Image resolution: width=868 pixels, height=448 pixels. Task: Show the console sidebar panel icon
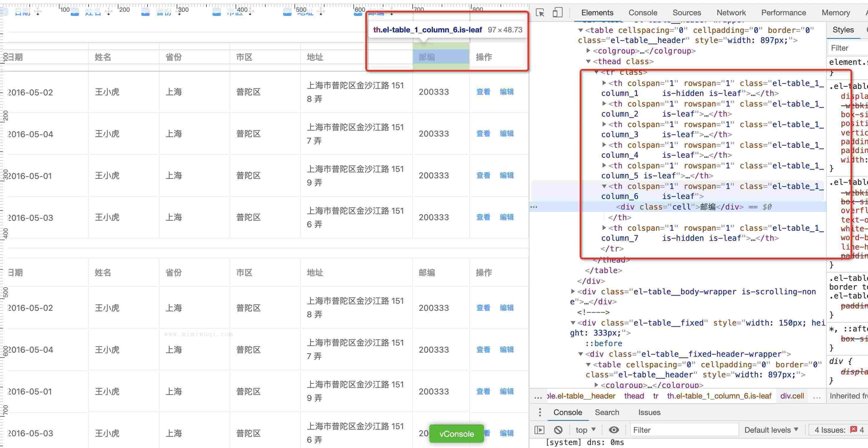pos(539,430)
